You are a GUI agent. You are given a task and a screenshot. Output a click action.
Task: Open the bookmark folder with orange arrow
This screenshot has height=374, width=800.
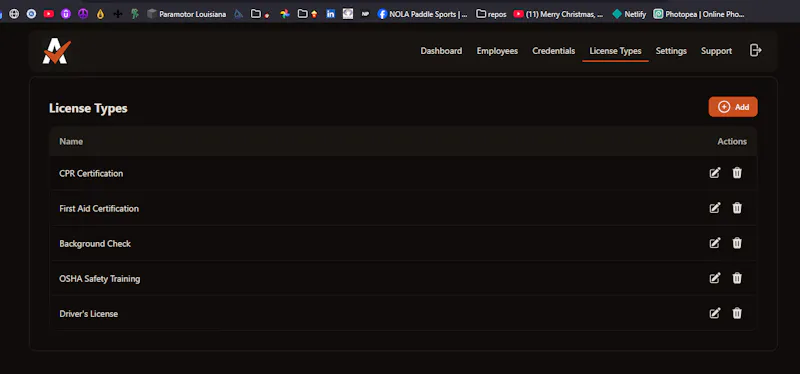(308, 14)
